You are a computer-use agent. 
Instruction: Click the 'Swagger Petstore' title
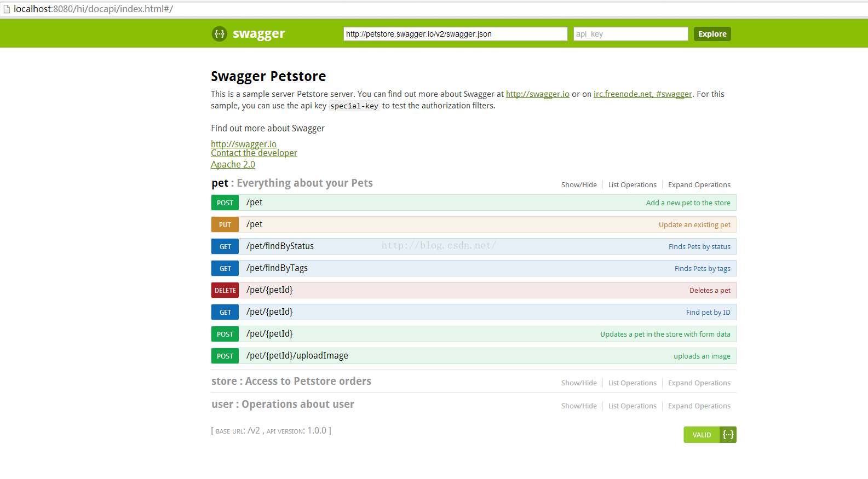pos(268,76)
